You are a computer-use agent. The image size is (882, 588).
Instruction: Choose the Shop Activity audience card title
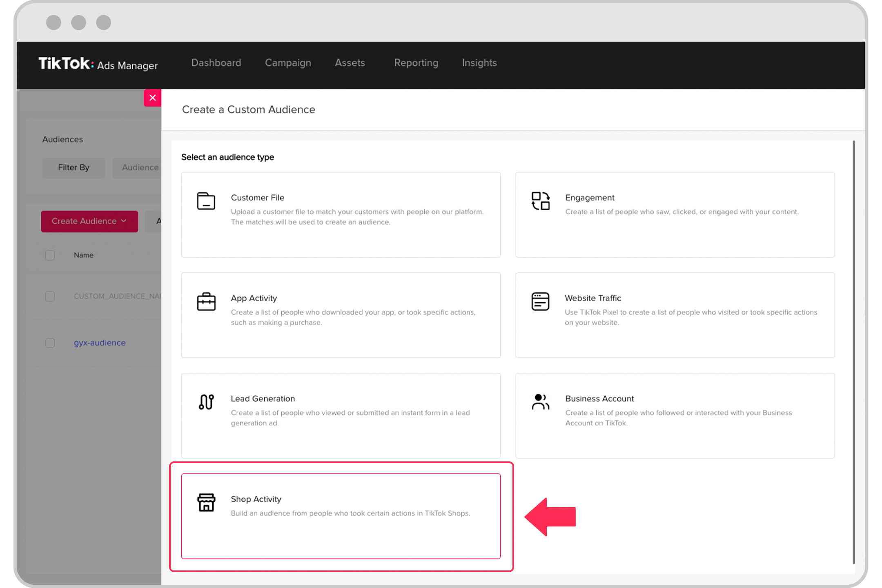[256, 499]
